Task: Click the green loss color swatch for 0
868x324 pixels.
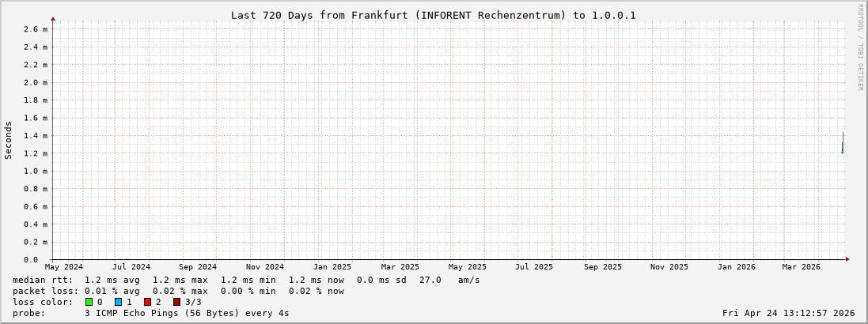Action: pos(89,302)
